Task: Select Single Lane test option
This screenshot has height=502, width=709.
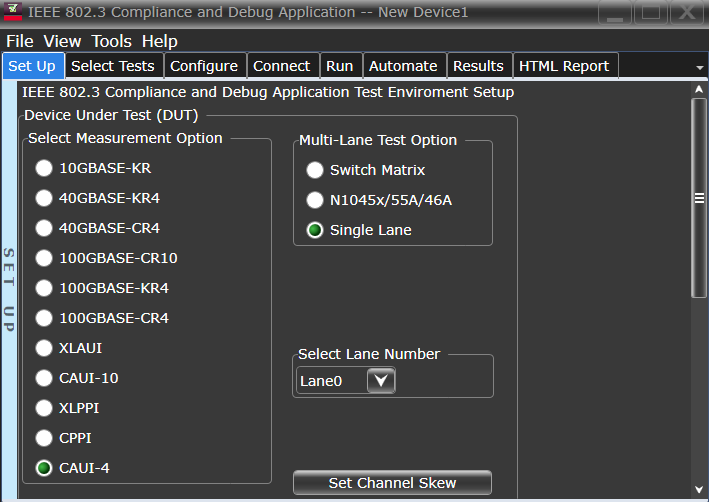Action: [315, 230]
